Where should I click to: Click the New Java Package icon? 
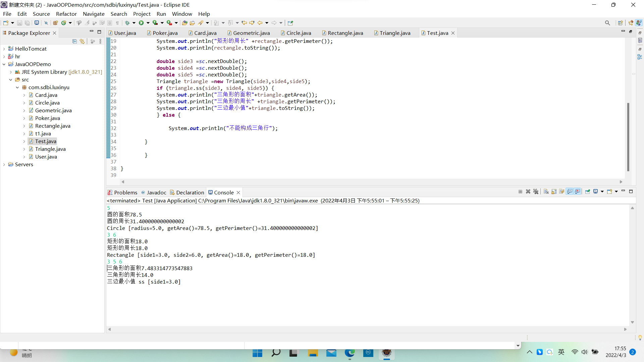[x=56, y=23]
